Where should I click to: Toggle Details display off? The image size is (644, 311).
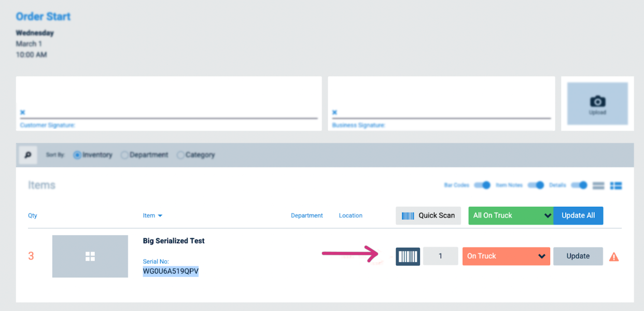click(579, 185)
